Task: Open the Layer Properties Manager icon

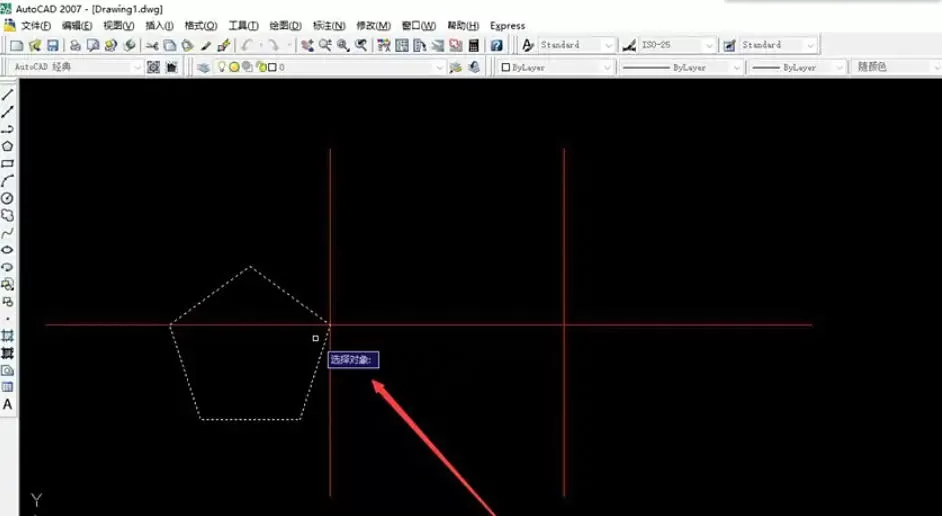Action: (x=204, y=67)
